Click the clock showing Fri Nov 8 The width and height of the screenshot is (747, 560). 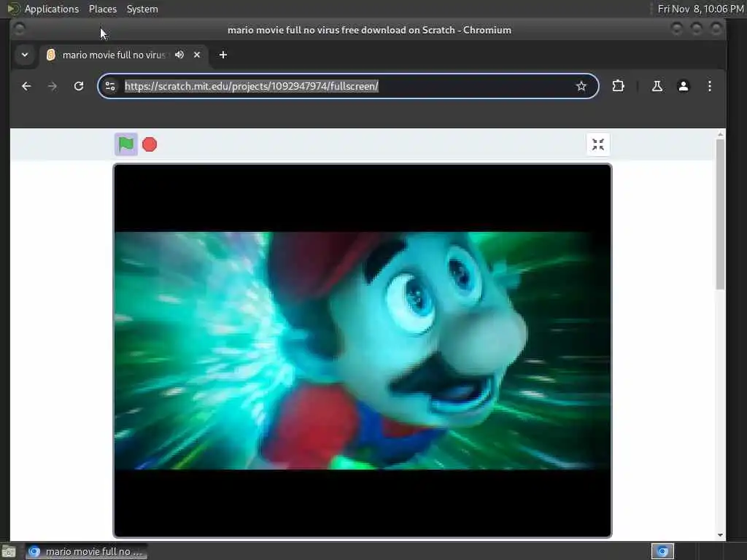click(x=700, y=9)
